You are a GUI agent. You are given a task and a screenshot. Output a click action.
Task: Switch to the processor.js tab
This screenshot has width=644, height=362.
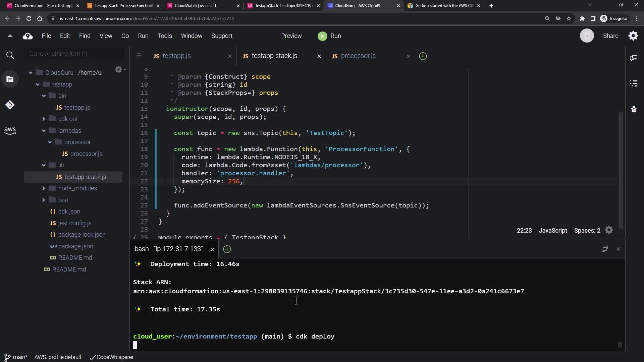coord(358,56)
